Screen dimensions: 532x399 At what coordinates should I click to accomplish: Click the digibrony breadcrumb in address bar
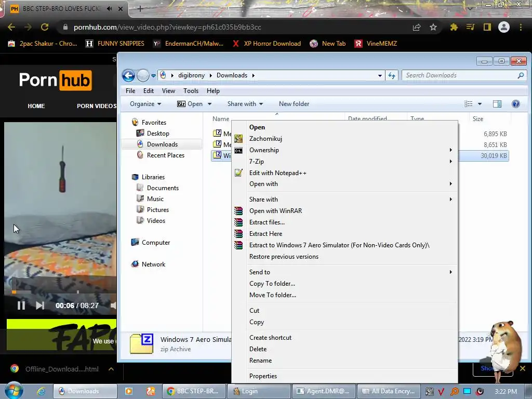(x=191, y=75)
